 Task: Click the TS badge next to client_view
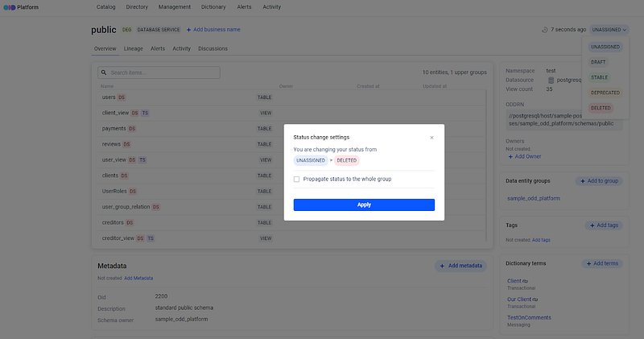pyautogui.click(x=145, y=113)
